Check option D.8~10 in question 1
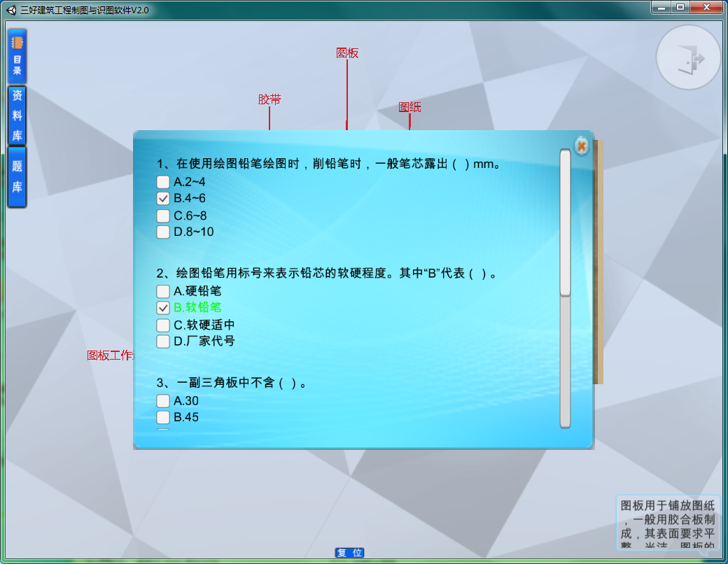Viewport: 728px width, 564px height. point(163,232)
